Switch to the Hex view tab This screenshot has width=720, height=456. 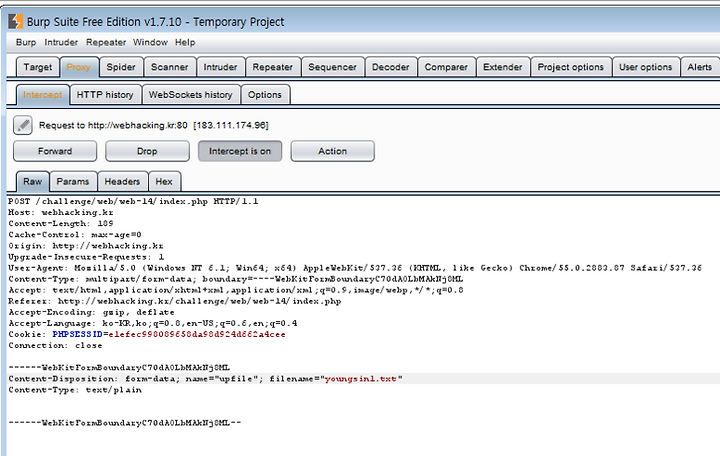(x=164, y=181)
